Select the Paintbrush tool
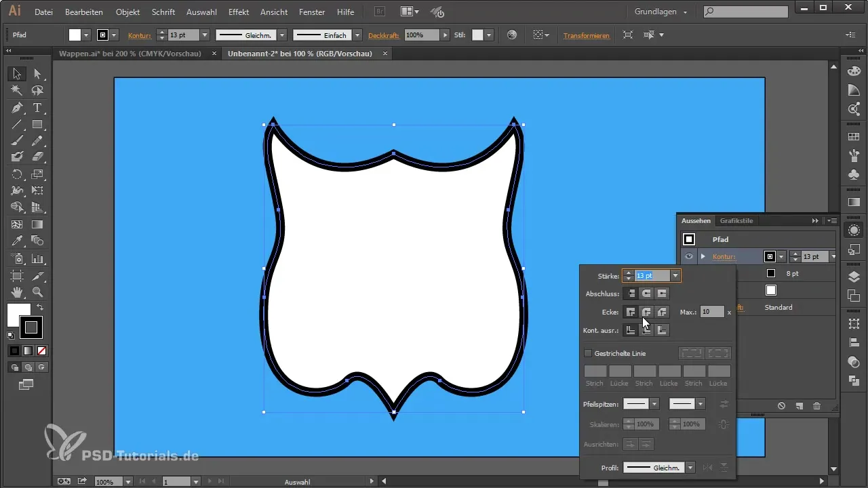Viewport: 868px width, 488px height. (18, 140)
